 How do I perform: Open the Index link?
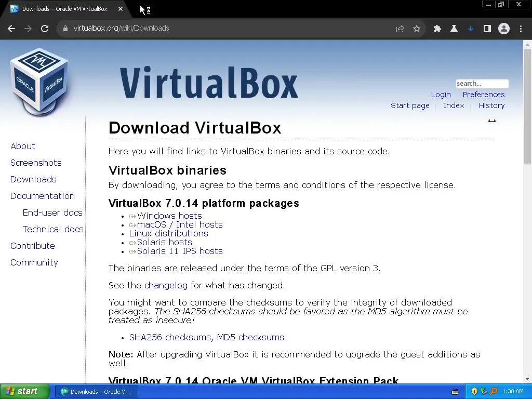(x=454, y=105)
